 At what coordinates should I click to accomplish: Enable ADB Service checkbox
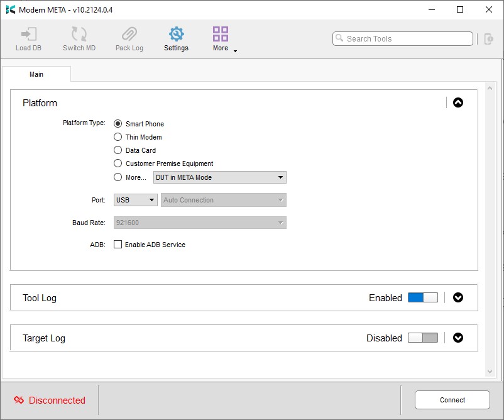coord(118,245)
